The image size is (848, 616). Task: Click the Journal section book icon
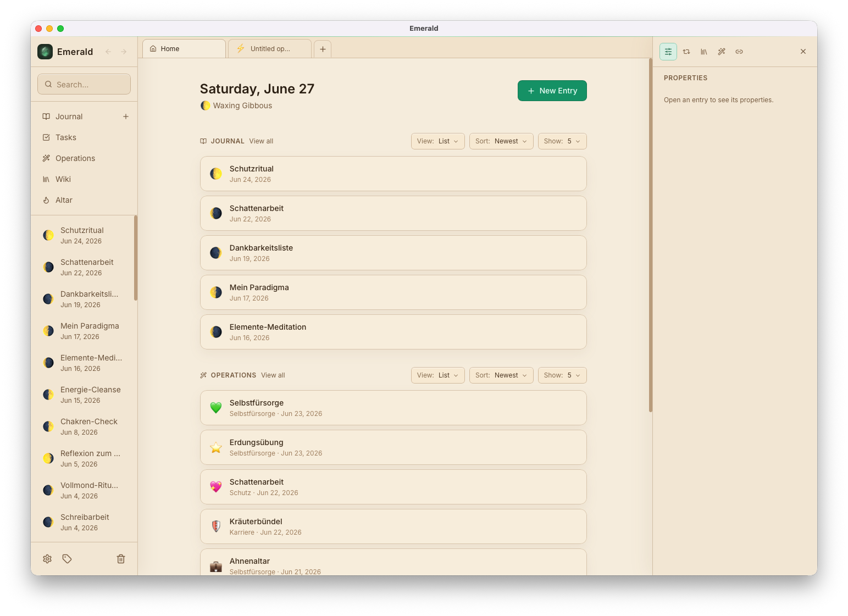[203, 141]
